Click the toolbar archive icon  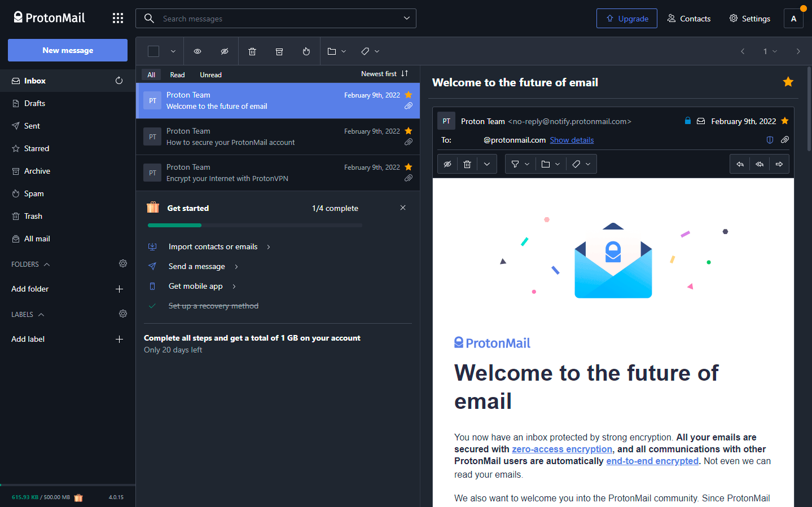[x=279, y=51]
